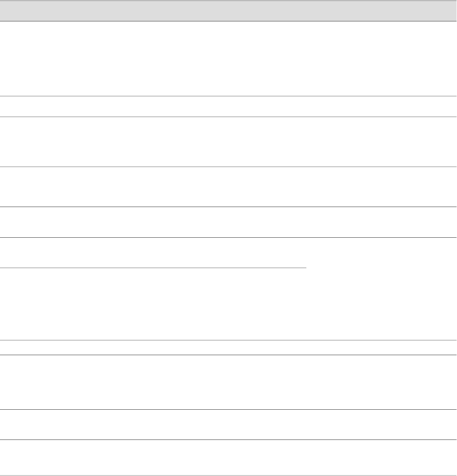The width and height of the screenshot is (457, 476).
Task: Select the merged blank area right of short divider
Action: click(381, 288)
